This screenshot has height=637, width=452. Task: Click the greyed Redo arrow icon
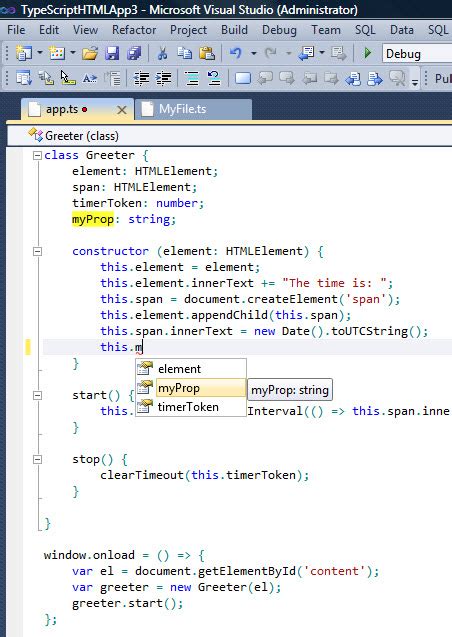click(x=270, y=53)
